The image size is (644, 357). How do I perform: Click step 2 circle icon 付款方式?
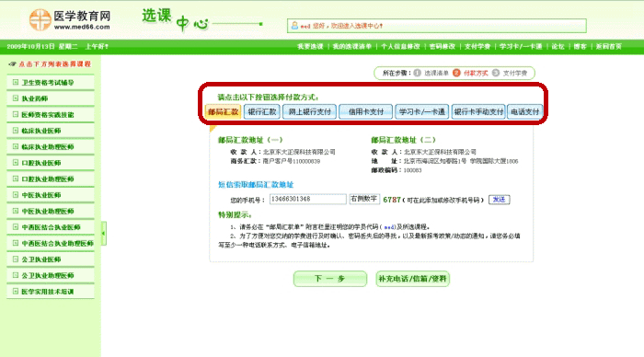click(456, 73)
